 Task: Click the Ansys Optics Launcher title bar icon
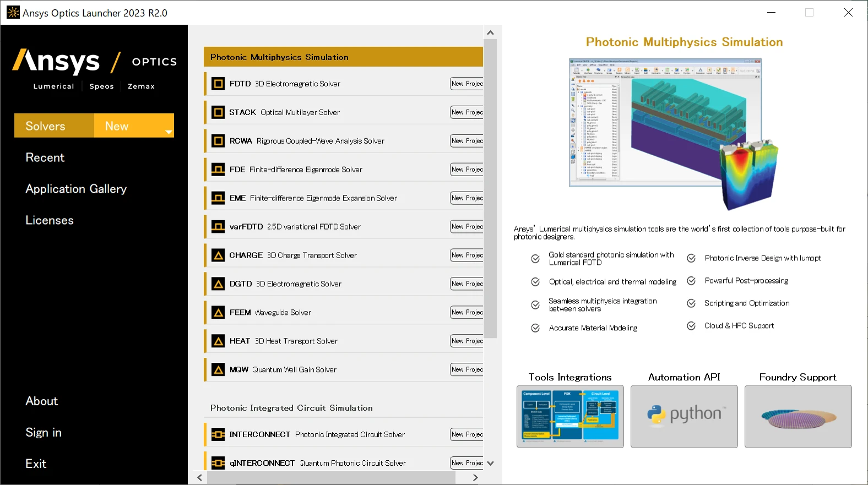click(x=13, y=12)
